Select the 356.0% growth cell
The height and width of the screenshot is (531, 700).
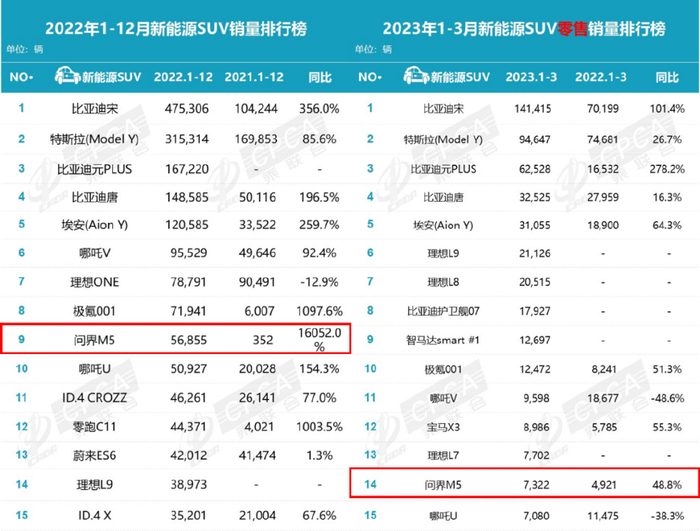319,109
